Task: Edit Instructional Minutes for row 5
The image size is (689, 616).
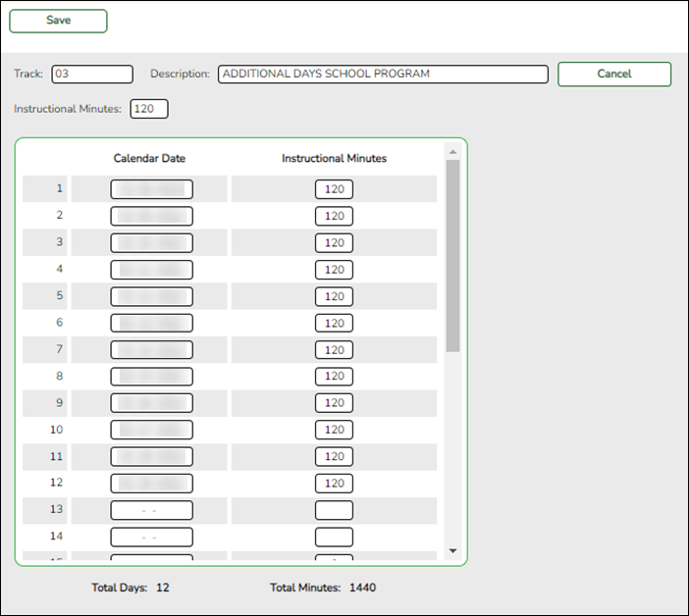Action: click(334, 296)
